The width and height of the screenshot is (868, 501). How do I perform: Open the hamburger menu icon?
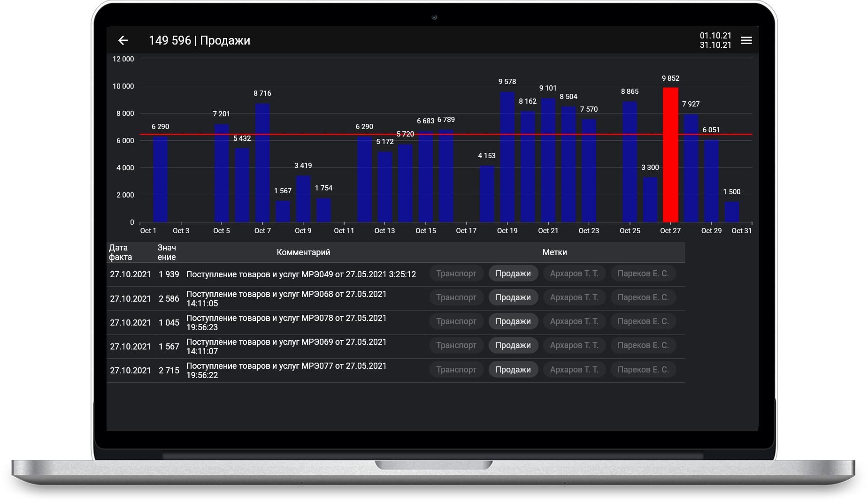click(x=746, y=40)
